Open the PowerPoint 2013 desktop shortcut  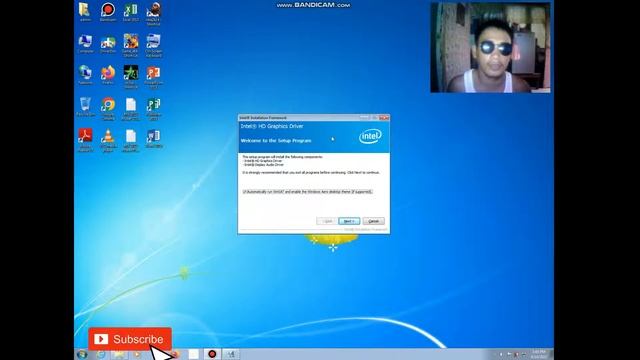(153, 77)
